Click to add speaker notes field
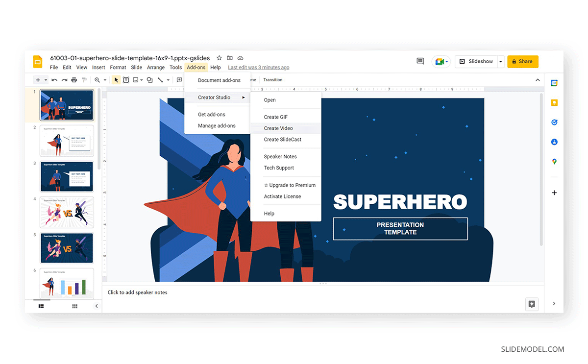 click(323, 292)
